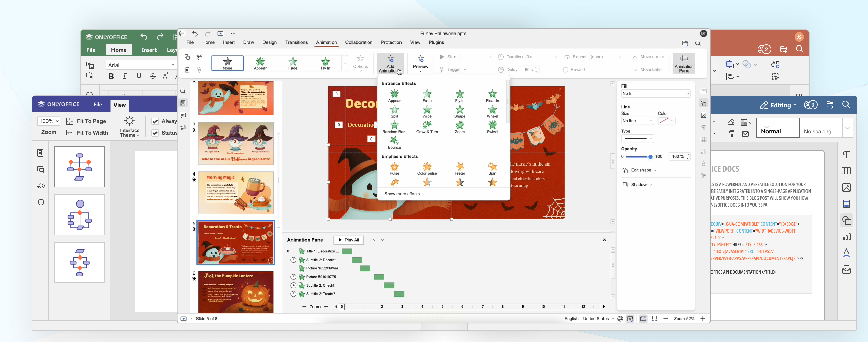
Task: Open the Collaboration tab
Action: tap(359, 42)
